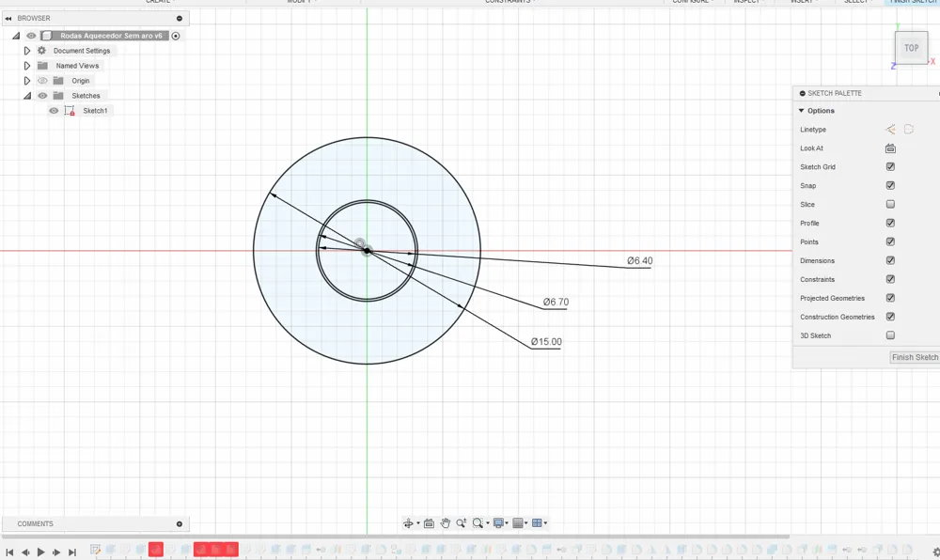
Task: Toggle Construction Geometries checkbox
Action: pos(890,317)
